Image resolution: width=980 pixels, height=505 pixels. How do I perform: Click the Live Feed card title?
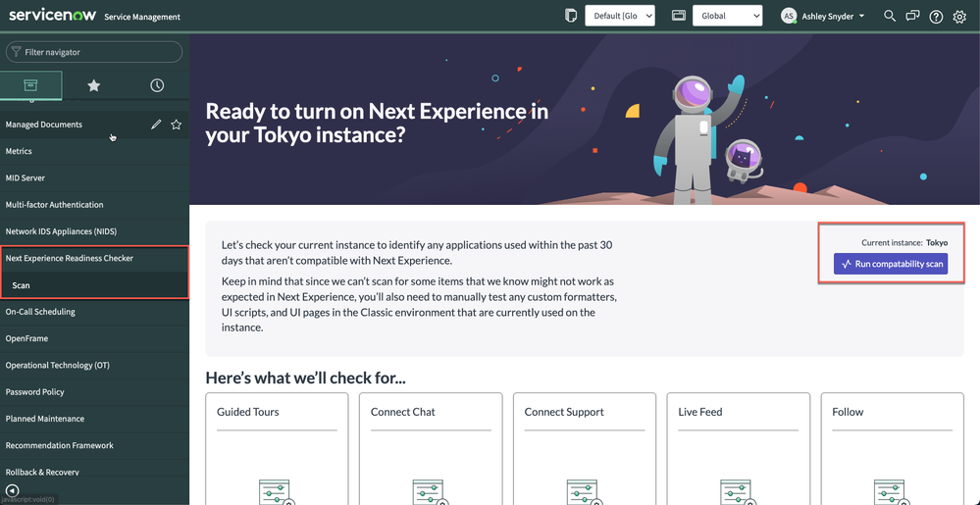(700, 412)
